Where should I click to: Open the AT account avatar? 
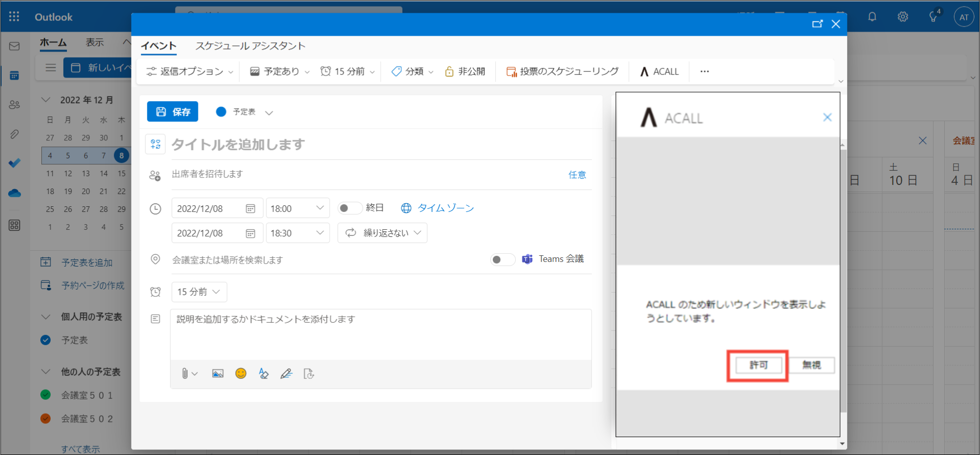pos(964,17)
